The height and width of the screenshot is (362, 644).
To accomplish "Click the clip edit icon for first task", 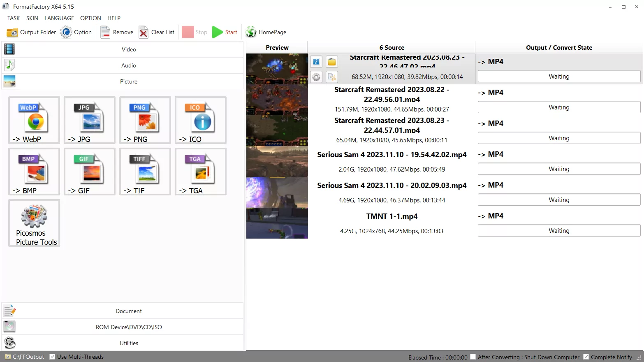I will [332, 77].
